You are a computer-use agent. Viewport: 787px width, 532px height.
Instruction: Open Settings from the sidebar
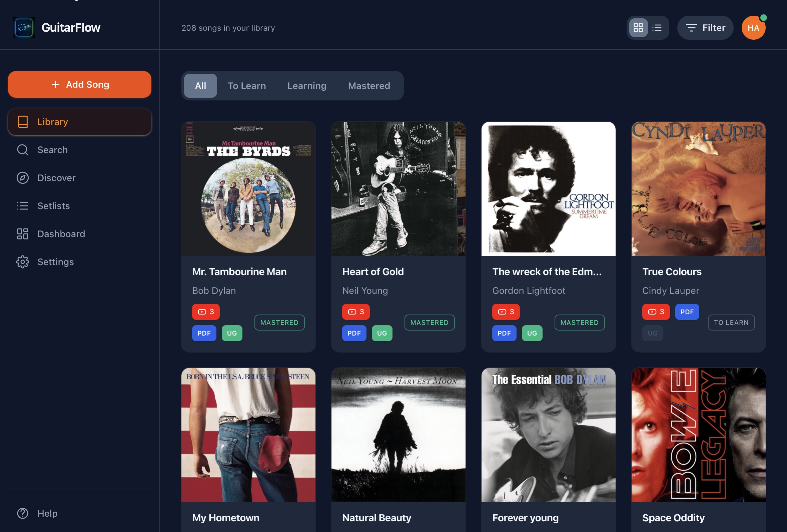80,262
